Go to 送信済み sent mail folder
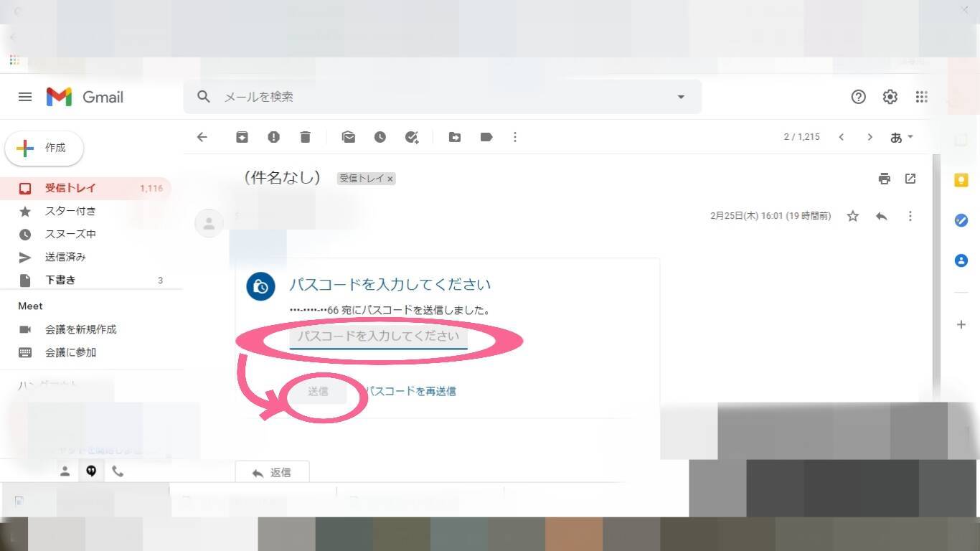The width and height of the screenshot is (980, 551). click(65, 257)
